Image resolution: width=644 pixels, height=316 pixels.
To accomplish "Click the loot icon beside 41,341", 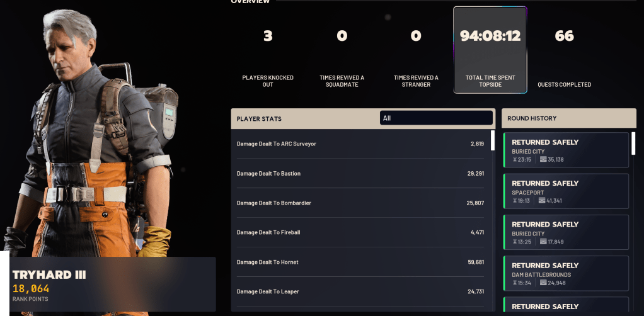I will tap(543, 201).
